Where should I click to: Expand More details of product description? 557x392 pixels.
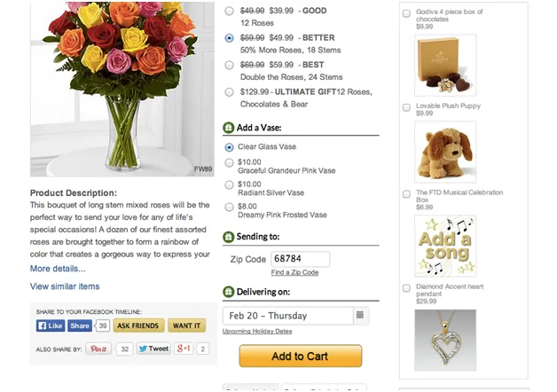[x=58, y=269]
